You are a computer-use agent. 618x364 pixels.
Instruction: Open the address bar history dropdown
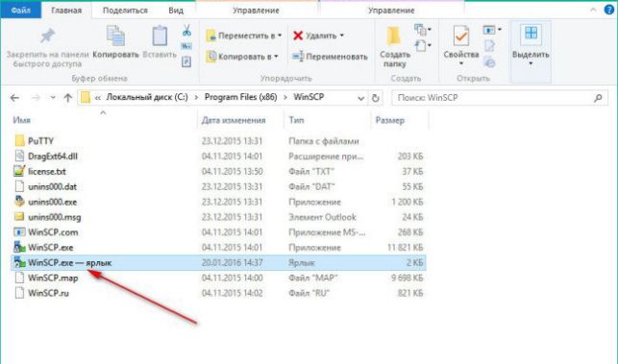click(360, 98)
